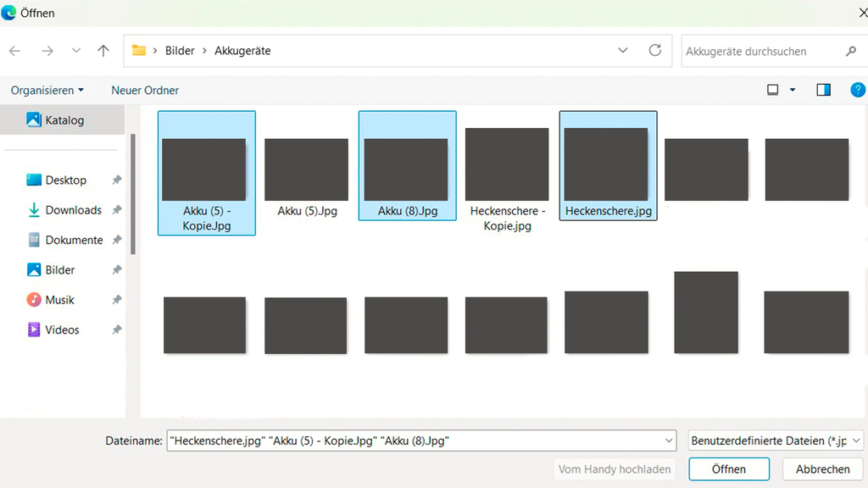This screenshot has width=868, height=488.
Task: Click the back navigation arrow
Action: pos(15,51)
